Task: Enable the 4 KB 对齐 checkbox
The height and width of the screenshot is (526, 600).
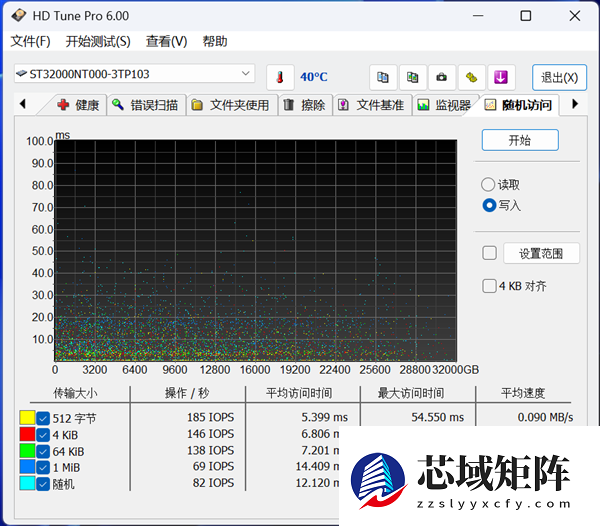Action: point(489,286)
